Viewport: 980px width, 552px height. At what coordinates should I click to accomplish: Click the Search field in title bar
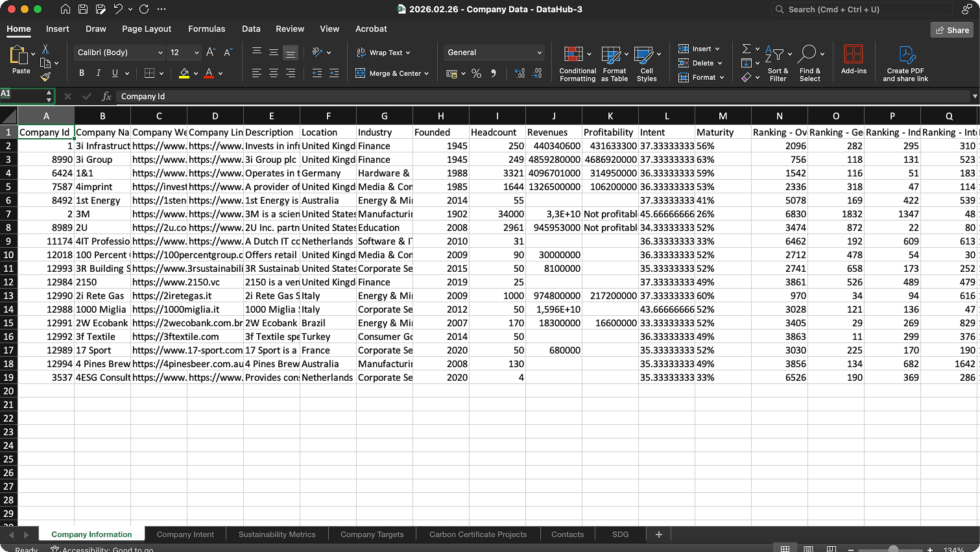[x=862, y=9]
